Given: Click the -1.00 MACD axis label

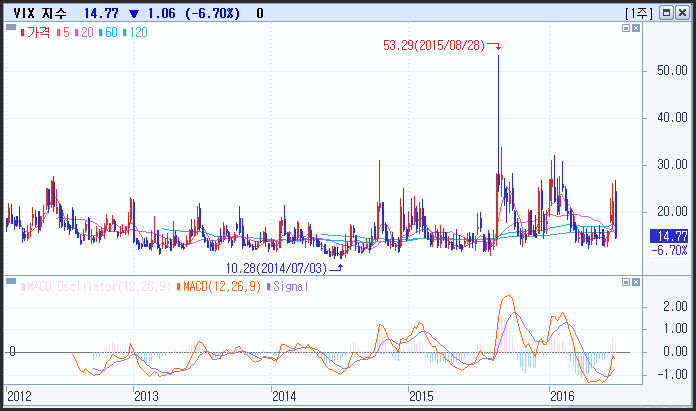Looking at the screenshot, I should pyautogui.click(x=672, y=375).
